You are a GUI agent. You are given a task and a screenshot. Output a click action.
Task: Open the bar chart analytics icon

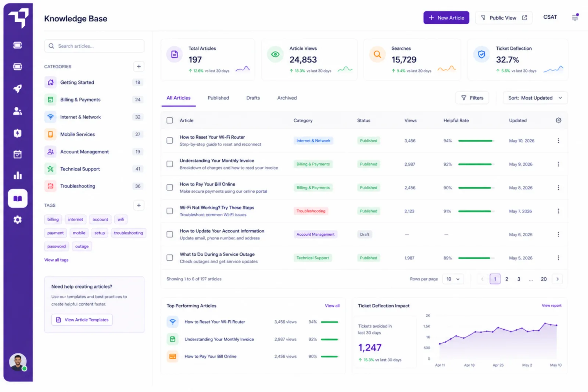tap(18, 175)
